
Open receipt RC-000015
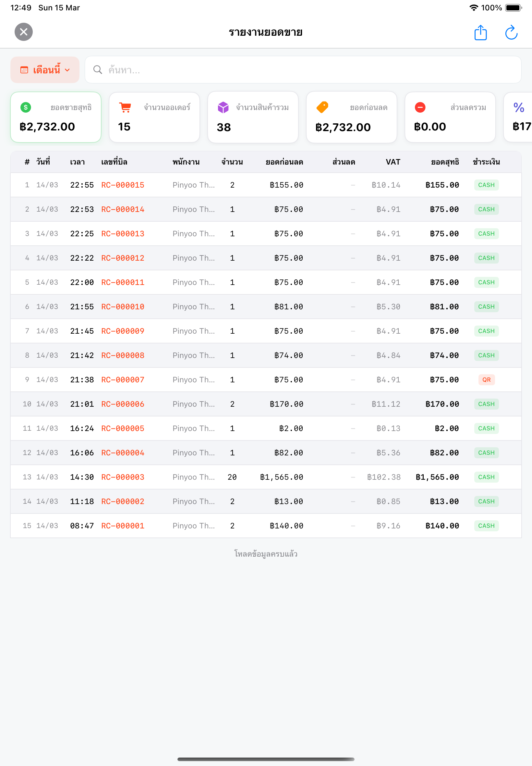pos(123,185)
